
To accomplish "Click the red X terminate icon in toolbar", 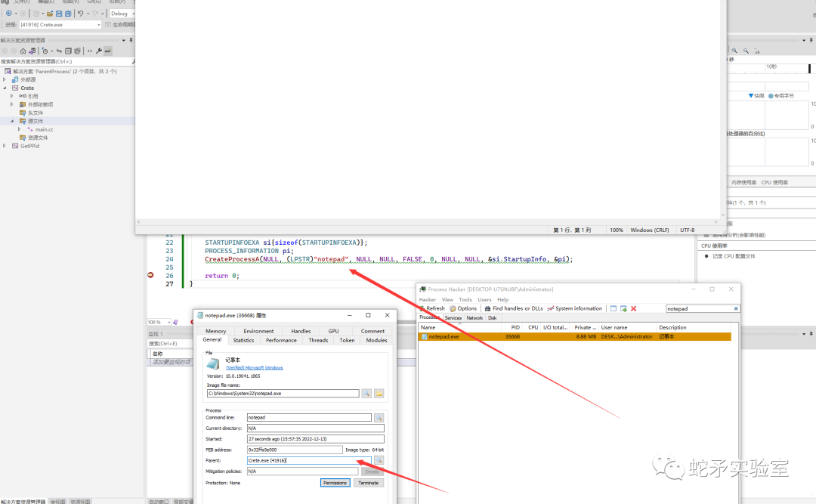I will tap(633, 309).
